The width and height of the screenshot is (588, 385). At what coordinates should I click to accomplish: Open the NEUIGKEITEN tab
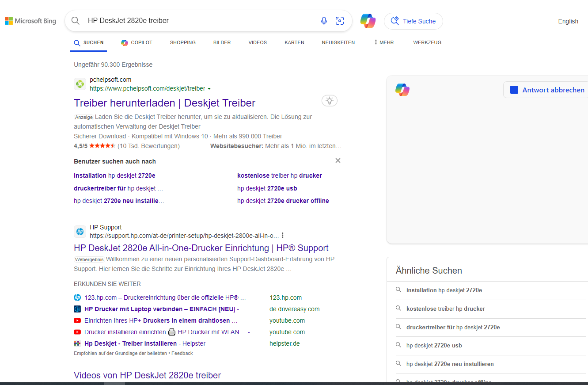point(338,43)
